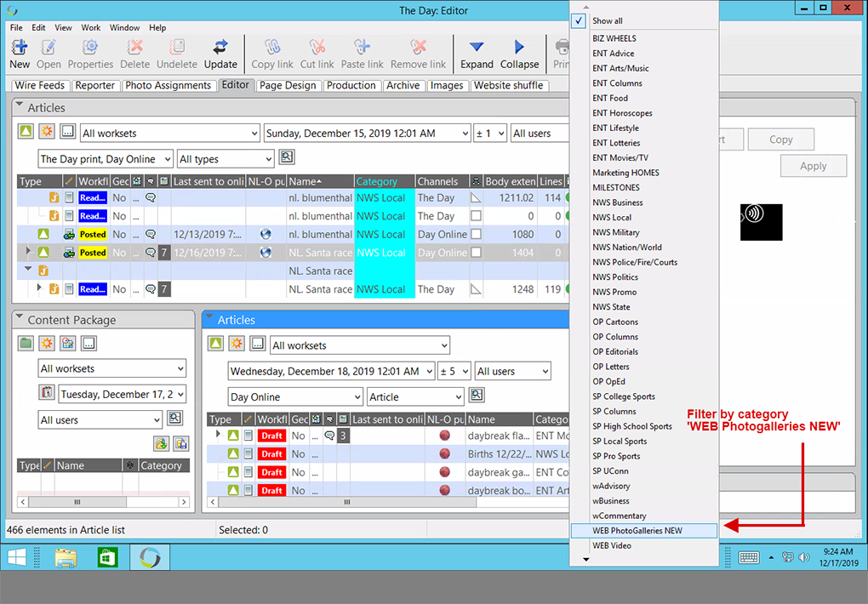Click the Paste link icon

[362, 48]
